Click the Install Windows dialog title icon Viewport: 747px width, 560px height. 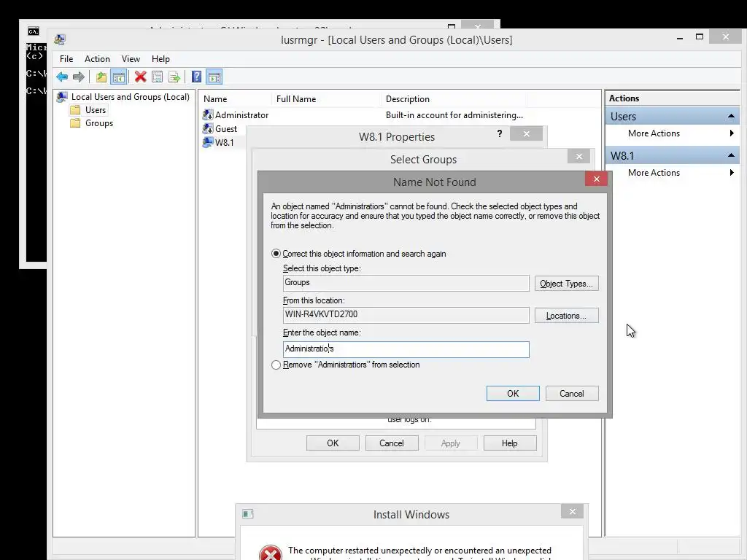click(248, 514)
